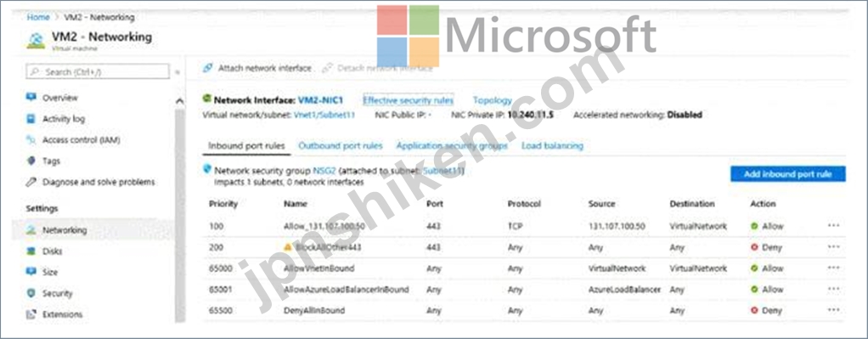This screenshot has width=868, height=339.
Task: Open more options for DenyAllInBound rule
Action: tap(833, 310)
